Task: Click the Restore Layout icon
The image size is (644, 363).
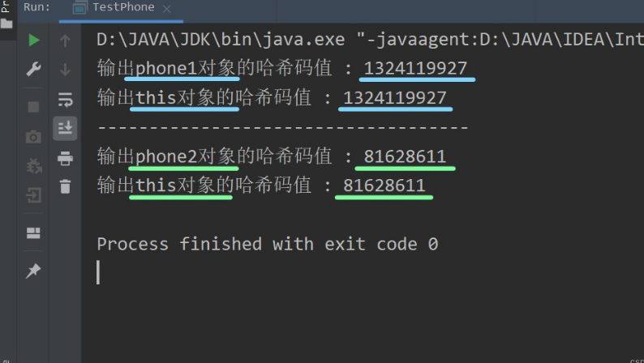Action: click(33, 233)
